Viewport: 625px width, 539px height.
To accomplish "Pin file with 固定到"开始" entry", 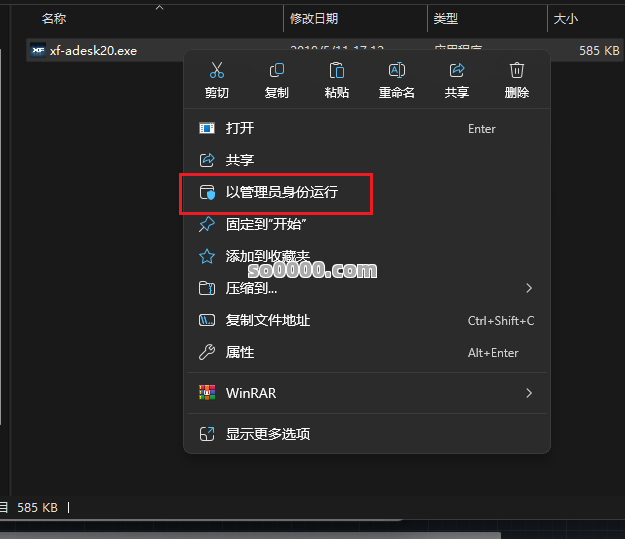I will pyautogui.click(x=265, y=224).
